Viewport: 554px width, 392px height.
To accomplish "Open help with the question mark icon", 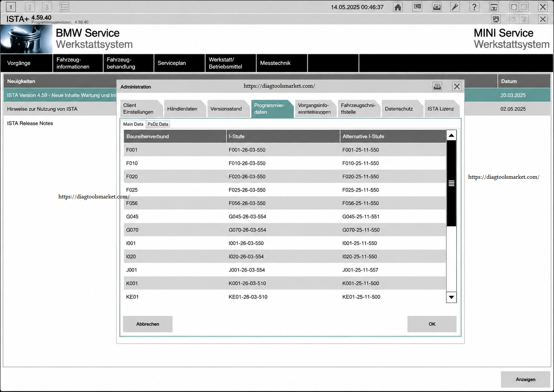I will click(x=474, y=7).
